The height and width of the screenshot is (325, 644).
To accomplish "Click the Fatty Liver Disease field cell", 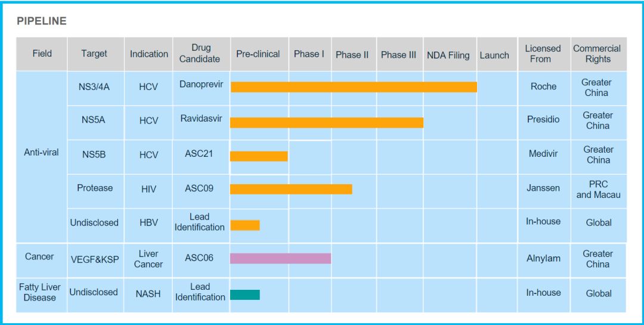I will point(40,292).
